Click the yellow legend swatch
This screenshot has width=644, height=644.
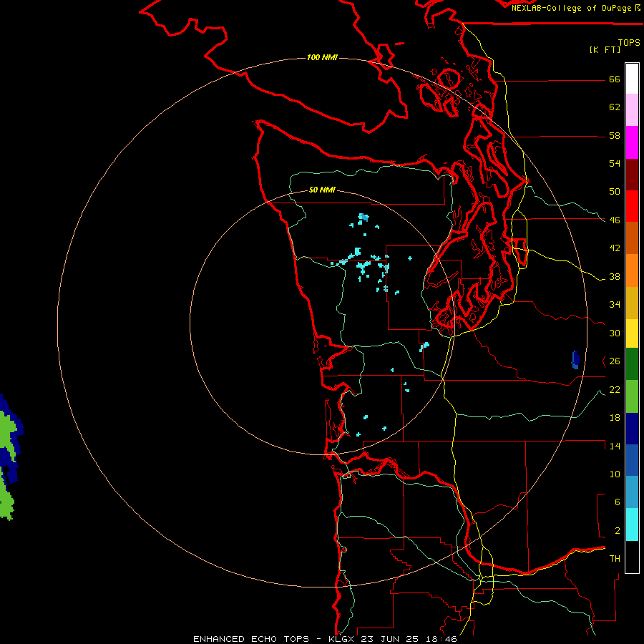coord(632,333)
